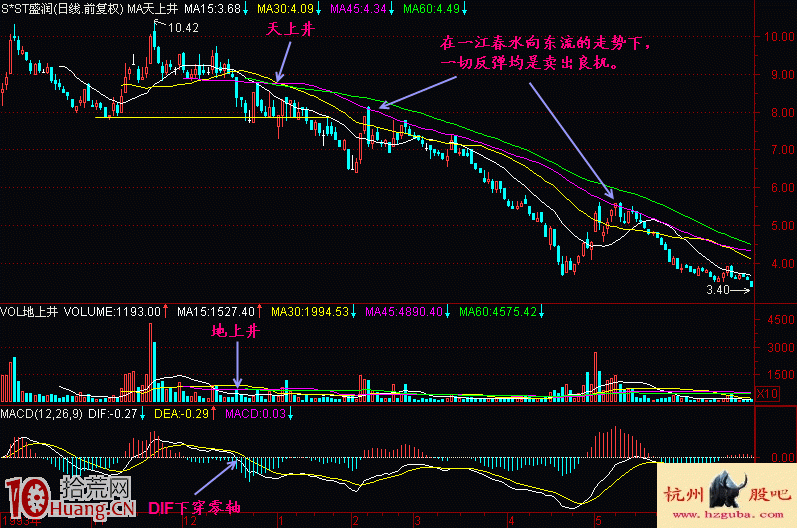Select the VOL地上井 indicator name
This screenshot has width=797, height=528.
[x=29, y=312]
